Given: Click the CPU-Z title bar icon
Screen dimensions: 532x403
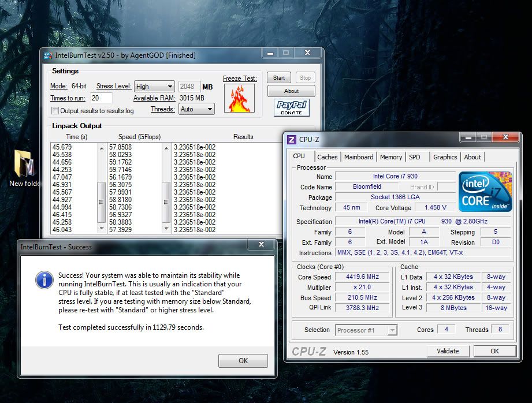Looking at the screenshot, I should [x=292, y=139].
